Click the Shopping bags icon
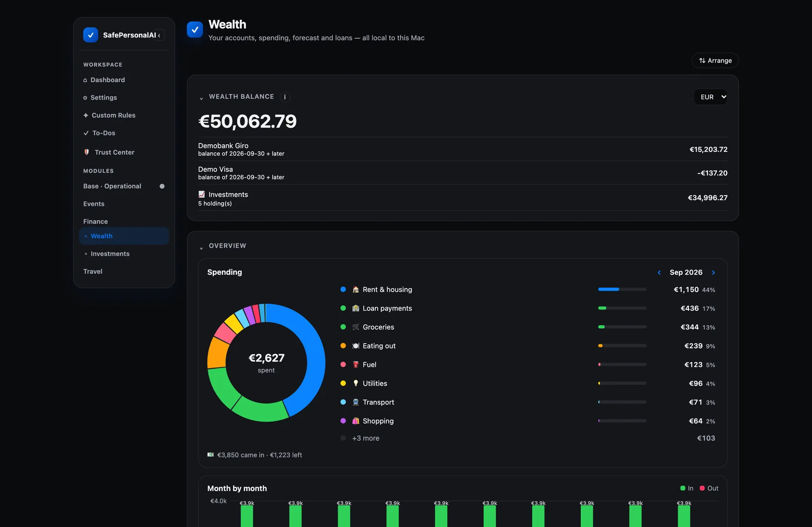 [x=355, y=421]
